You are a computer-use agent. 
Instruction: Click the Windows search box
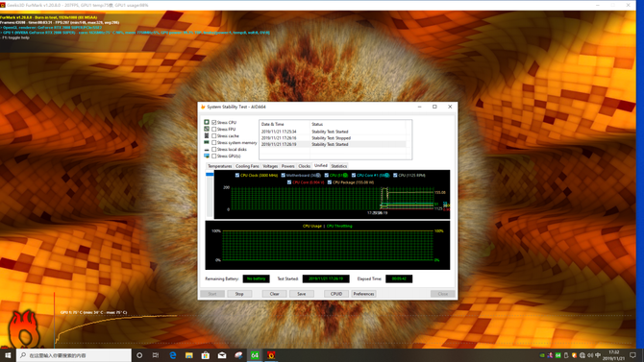(74, 355)
